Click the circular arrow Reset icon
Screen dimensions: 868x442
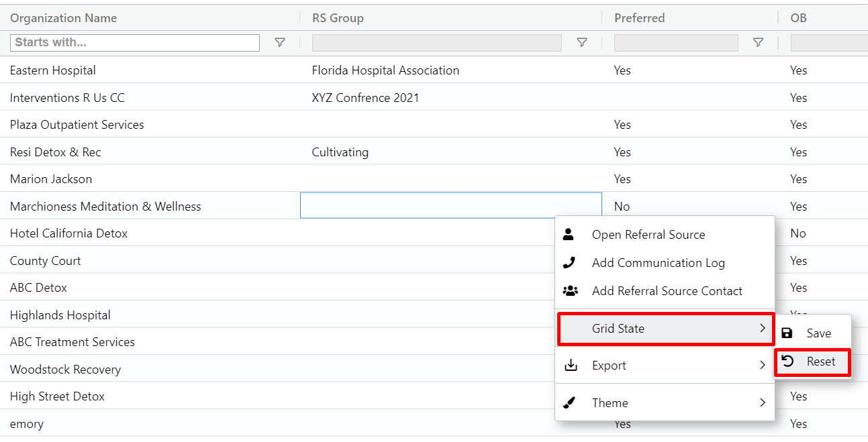point(788,362)
